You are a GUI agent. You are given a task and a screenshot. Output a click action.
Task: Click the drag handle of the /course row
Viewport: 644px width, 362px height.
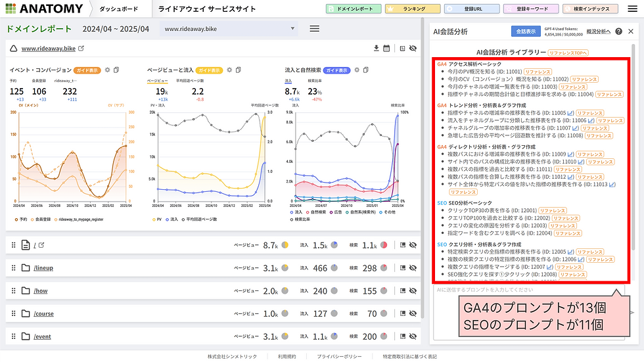pyautogui.click(x=13, y=313)
